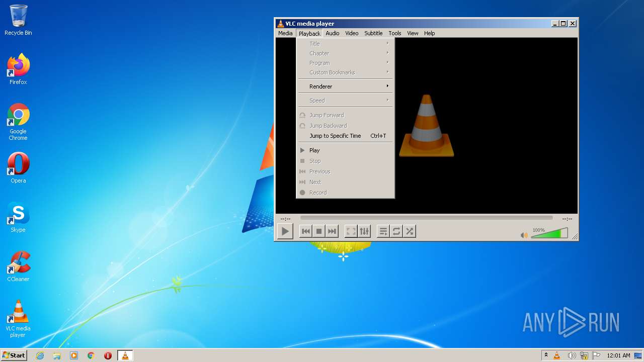Click the large Play button in VLC controls

pyautogui.click(x=285, y=231)
